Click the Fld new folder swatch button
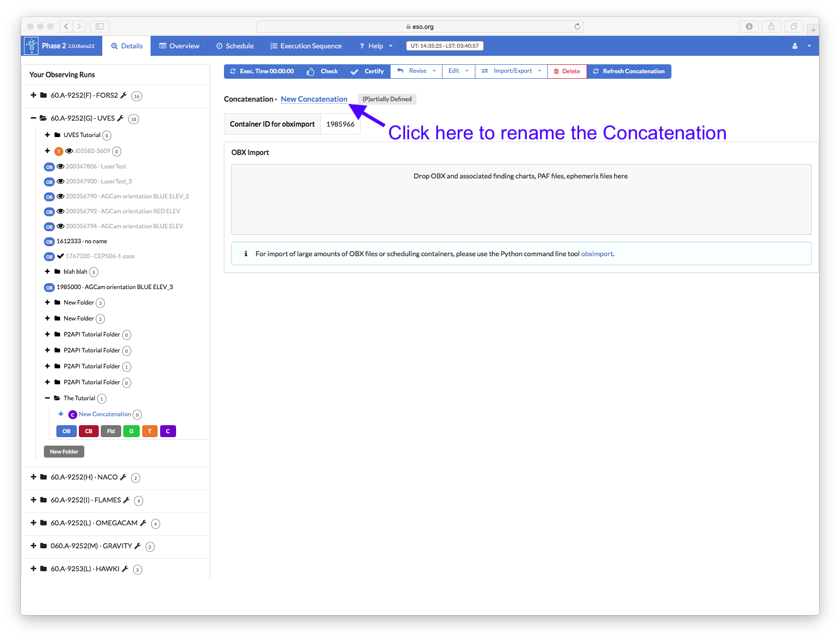 pyautogui.click(x=111, y=431)
